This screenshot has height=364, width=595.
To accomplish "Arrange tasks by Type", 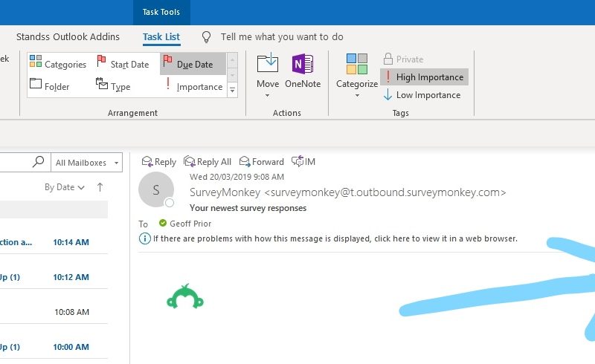I will pos(113,86).
